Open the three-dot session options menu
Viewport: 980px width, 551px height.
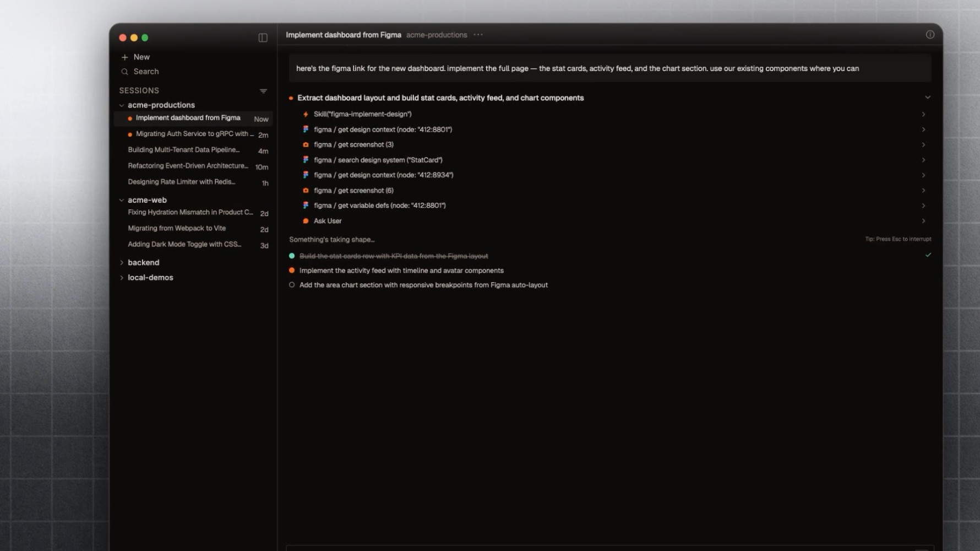[x=478, y=35]
